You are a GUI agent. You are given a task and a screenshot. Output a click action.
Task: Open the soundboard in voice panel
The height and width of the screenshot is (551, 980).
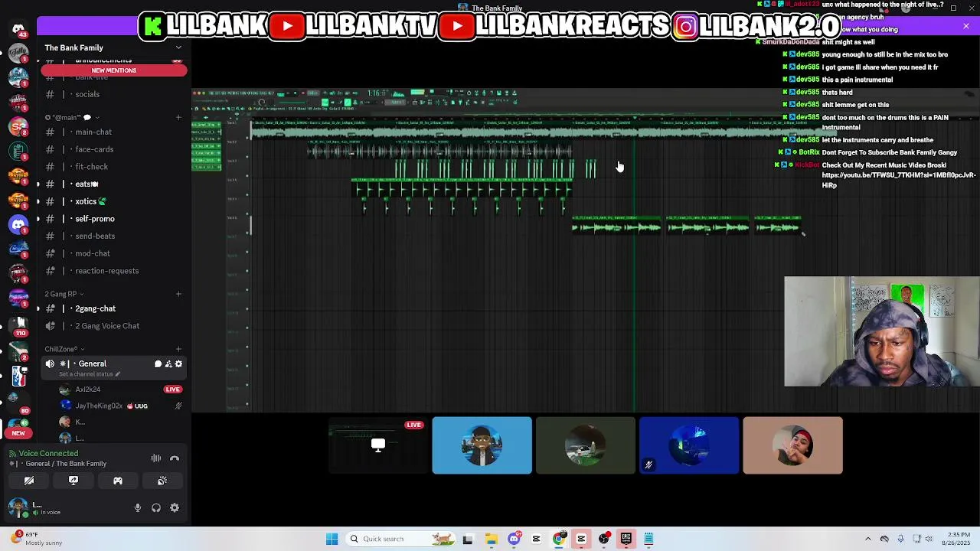162,481
